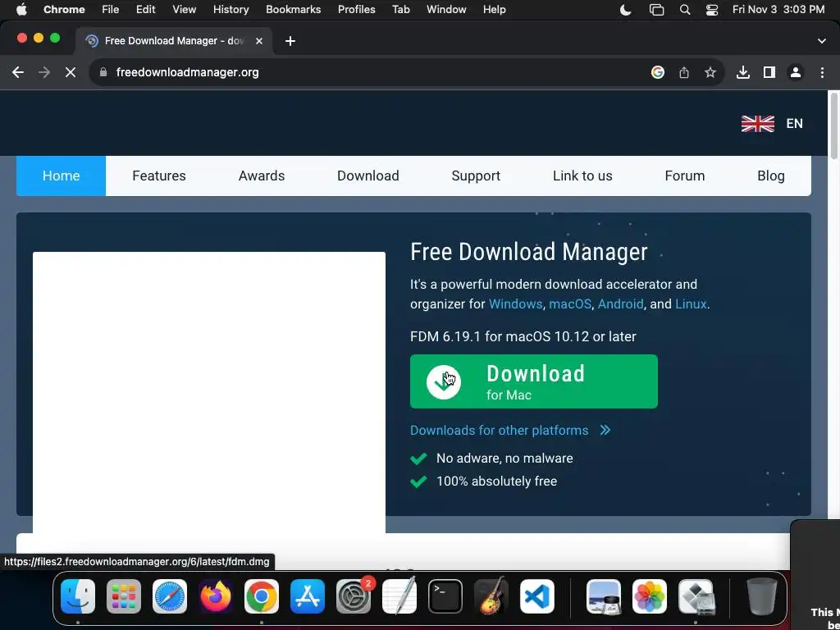The width and height of the screenshot is (840, 630).
Task: Close the Free Download Manager tab
Action: (x=258, y=41)
